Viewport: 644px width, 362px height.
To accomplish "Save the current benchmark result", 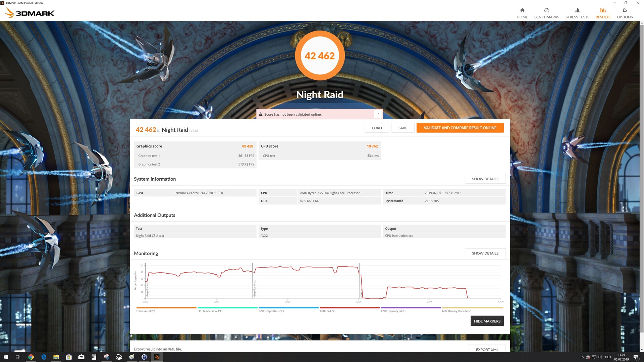I will (402, 128).
